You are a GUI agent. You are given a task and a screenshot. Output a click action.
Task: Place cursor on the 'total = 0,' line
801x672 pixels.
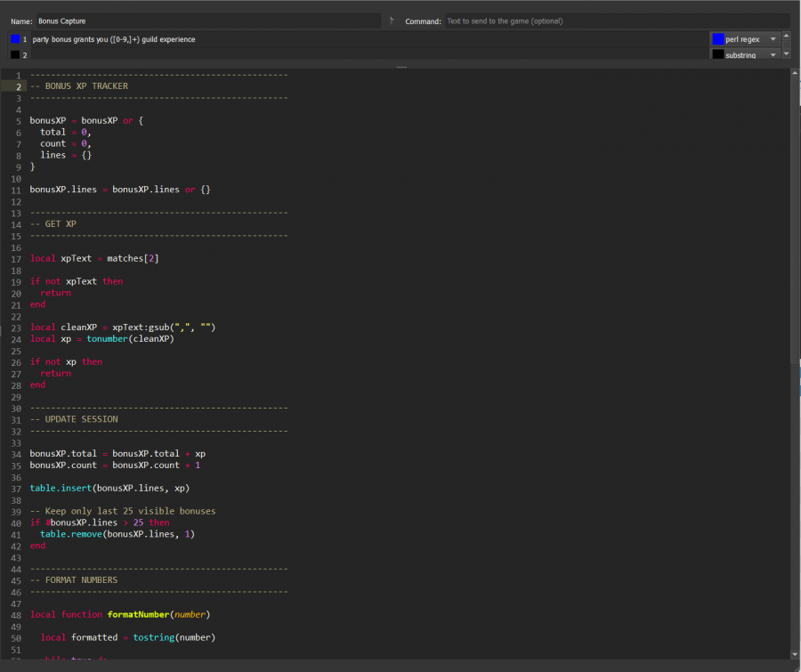(65, 133)
